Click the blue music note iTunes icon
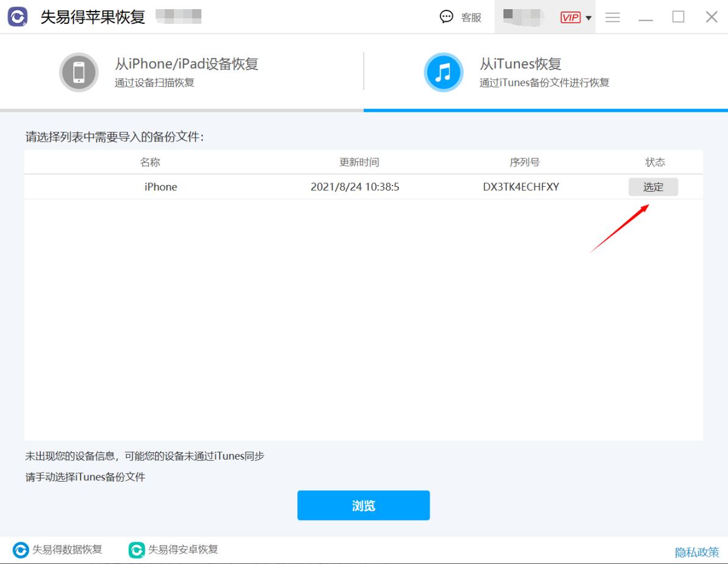 tap(444, 71)
